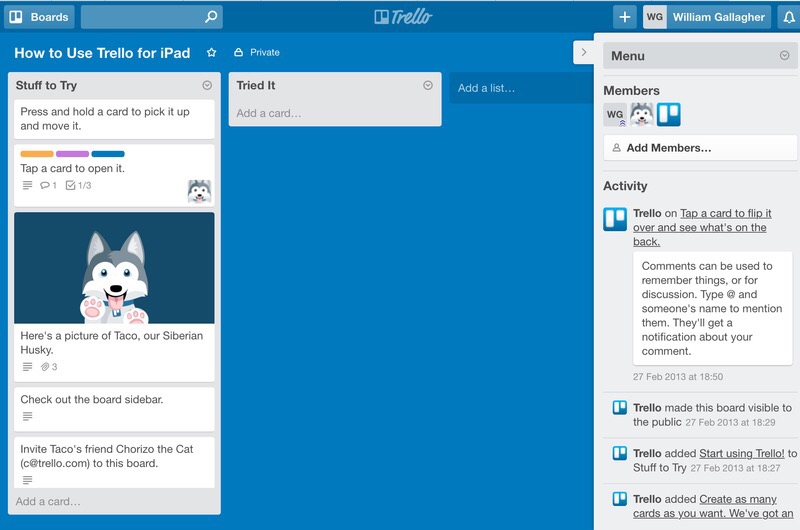Click the Tried It list title
800x530 pixels.
click(x=256, y=85)
